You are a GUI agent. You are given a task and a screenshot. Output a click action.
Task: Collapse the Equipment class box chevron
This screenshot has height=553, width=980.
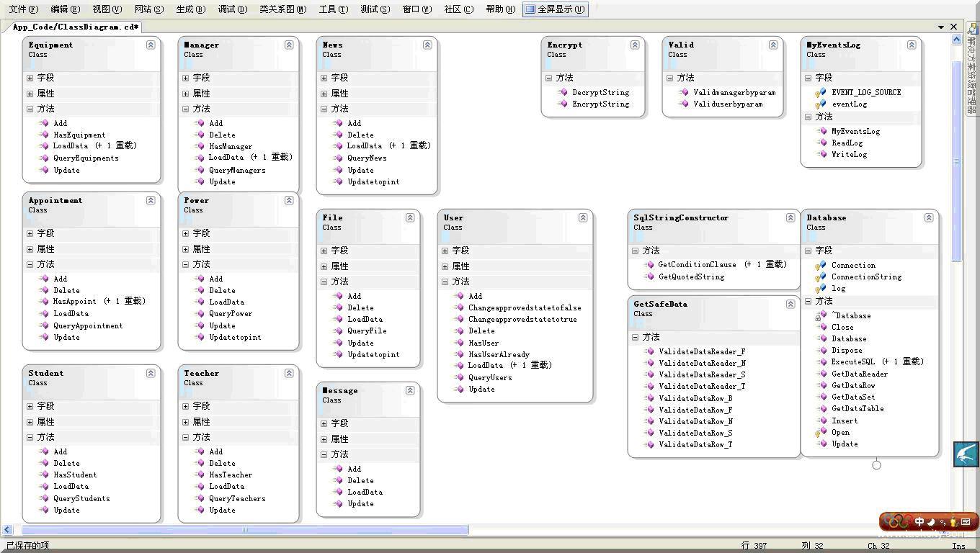pyautogui.click(x=151, y=45)
